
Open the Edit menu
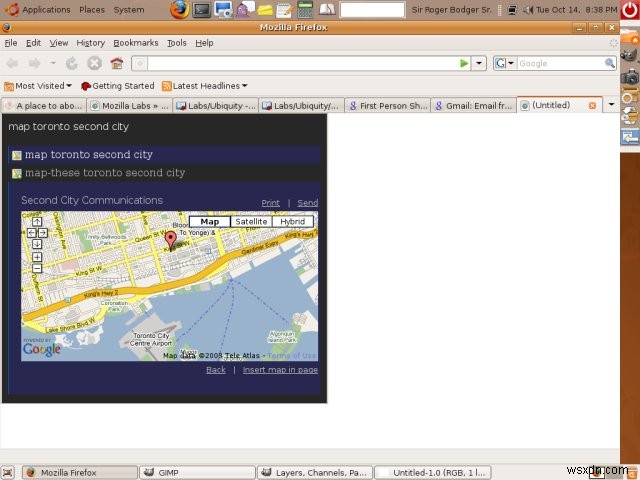[33, 43]
